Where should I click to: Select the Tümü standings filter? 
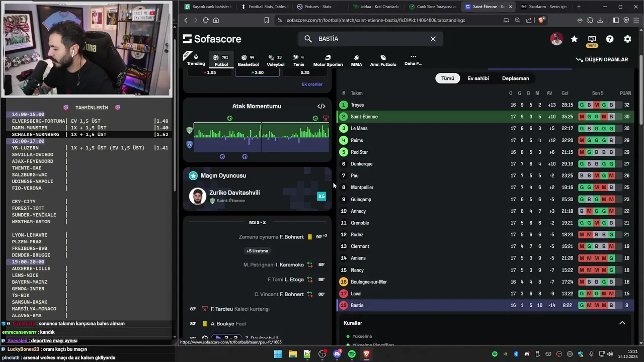[x=448, y=78]
